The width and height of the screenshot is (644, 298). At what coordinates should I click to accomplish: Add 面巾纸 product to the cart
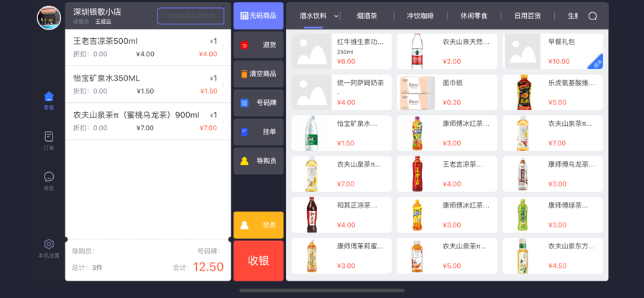[x=446, y=92]
